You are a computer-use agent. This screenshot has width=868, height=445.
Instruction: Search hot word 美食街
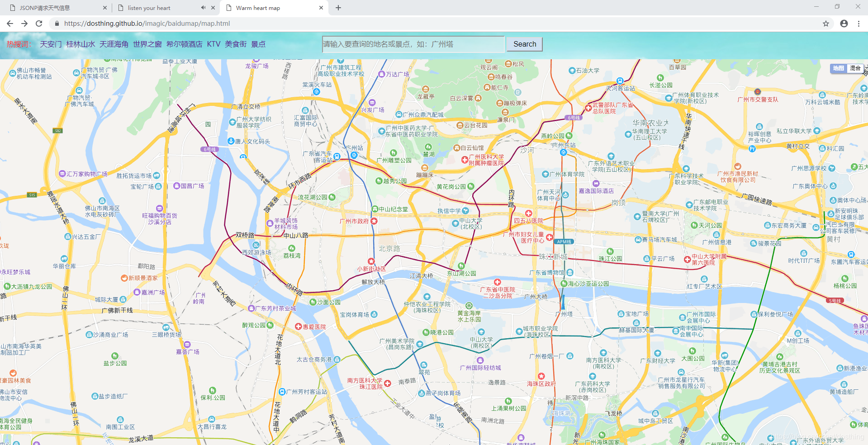[x=236, y=44]
